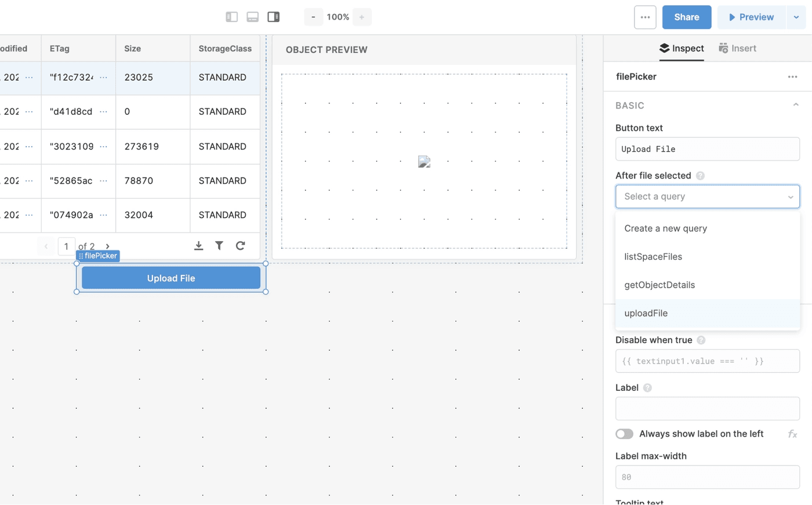Click the zoom out minus button

click(x=313, y=17)
